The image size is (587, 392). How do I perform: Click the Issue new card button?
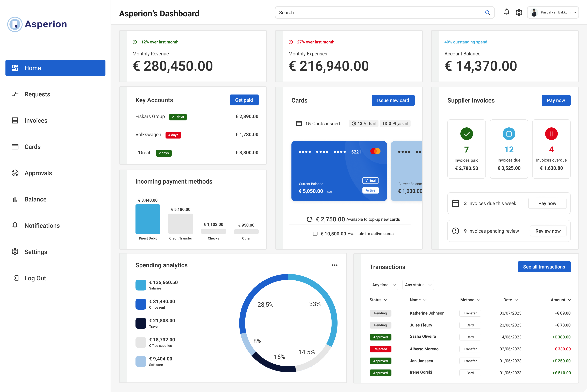tap(393, 100)
